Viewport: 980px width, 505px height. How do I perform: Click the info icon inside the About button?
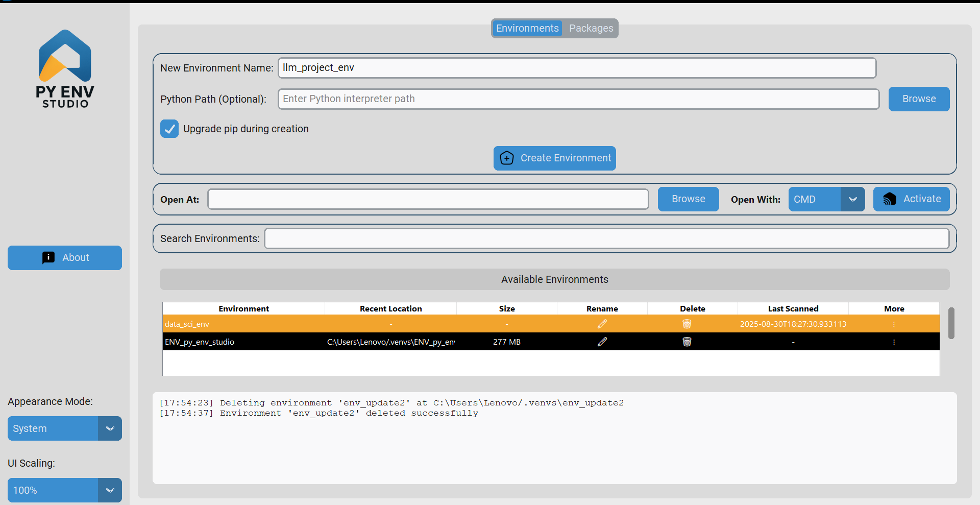(48, 257)
